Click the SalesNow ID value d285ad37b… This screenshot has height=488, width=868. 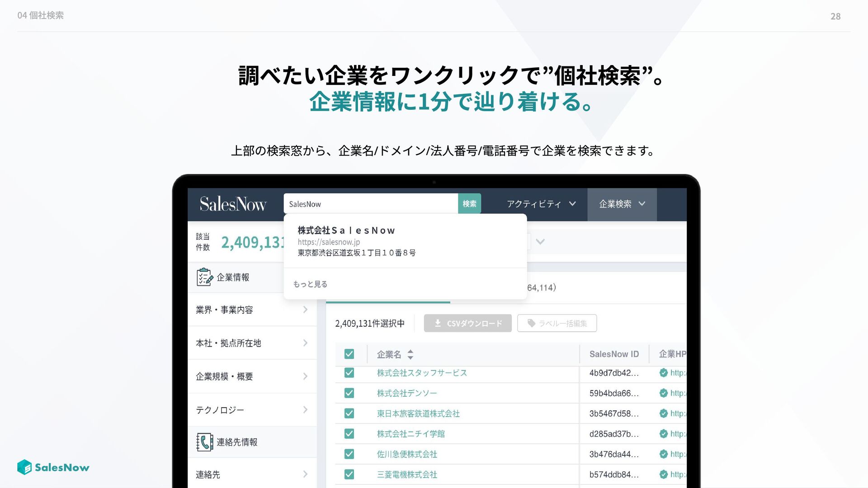coord(614,434)
